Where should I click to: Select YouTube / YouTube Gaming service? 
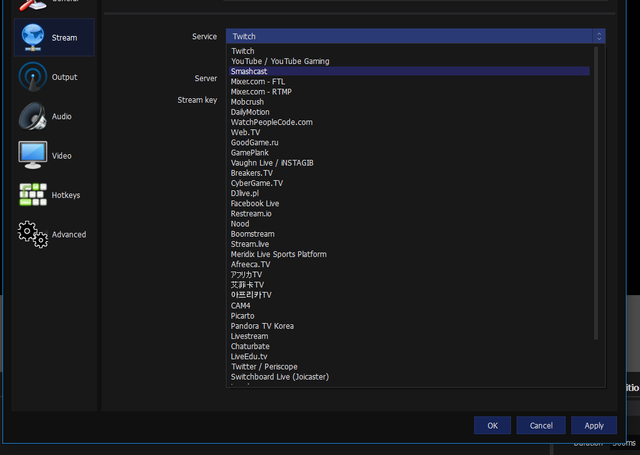pos(410,61)
